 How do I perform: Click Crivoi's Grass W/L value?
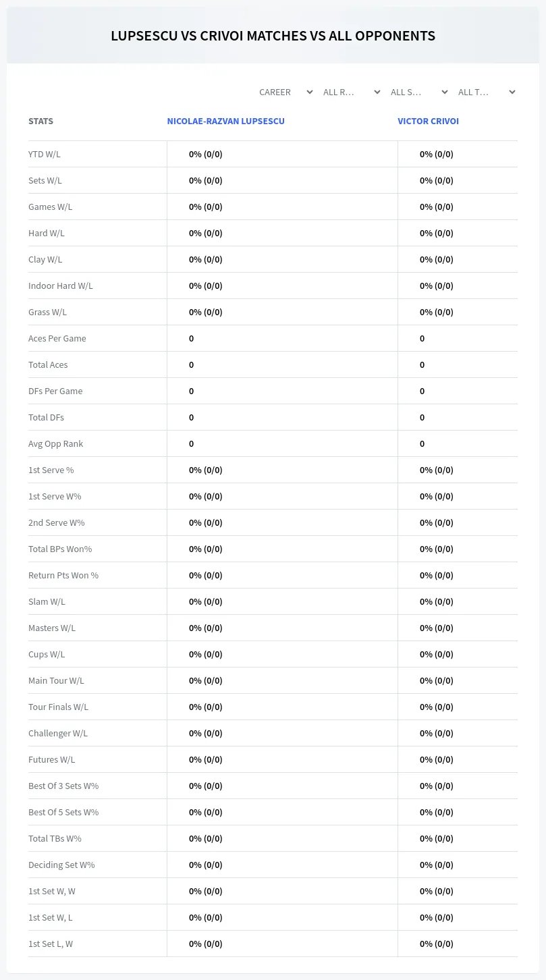[437, 312]
